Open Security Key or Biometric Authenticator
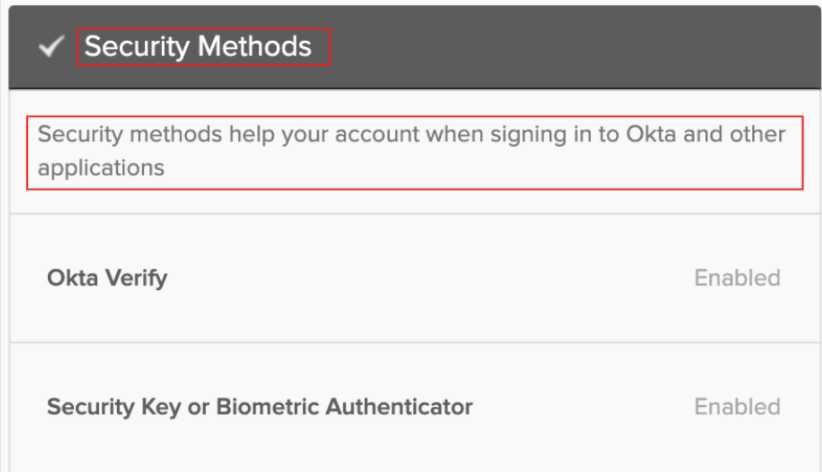822x472 pixels. pyautogui.click(x=260, y=407)
